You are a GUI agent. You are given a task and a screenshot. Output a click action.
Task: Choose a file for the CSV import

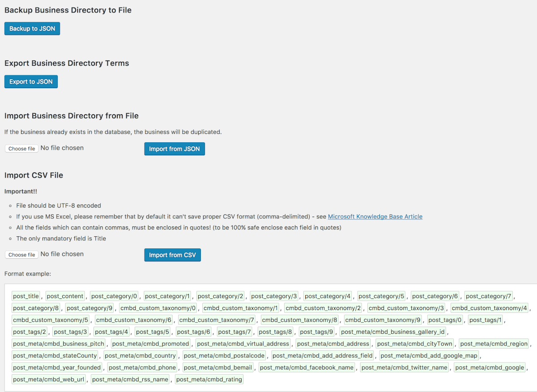click(x=21, y=255)
